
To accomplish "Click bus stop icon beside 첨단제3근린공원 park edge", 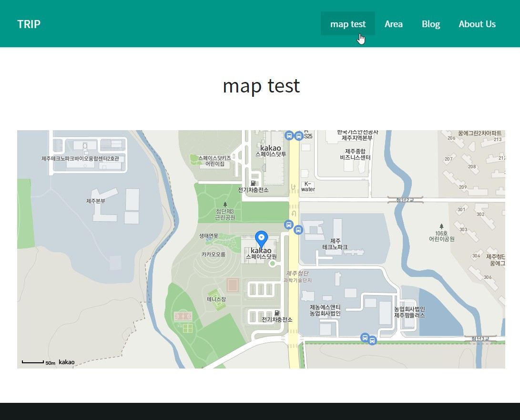I will (289, 225).
